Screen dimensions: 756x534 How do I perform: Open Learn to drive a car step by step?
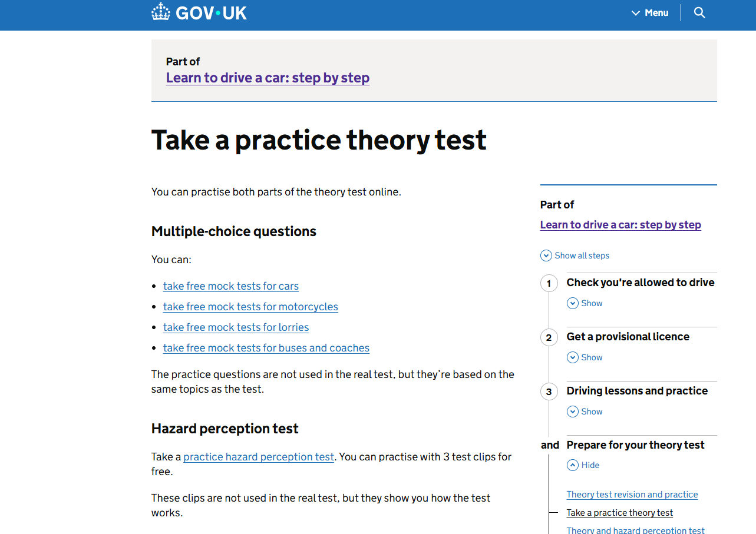pyautogui.click(x=268, y=77)
